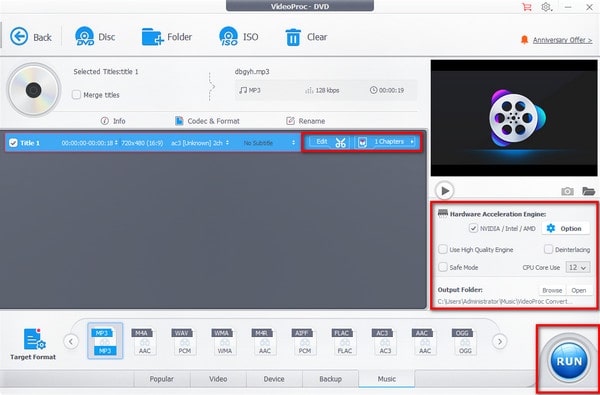The height and width of the screenshot is (395, 600).
Task: Browse for an output folder
Action: click(552, 291)
